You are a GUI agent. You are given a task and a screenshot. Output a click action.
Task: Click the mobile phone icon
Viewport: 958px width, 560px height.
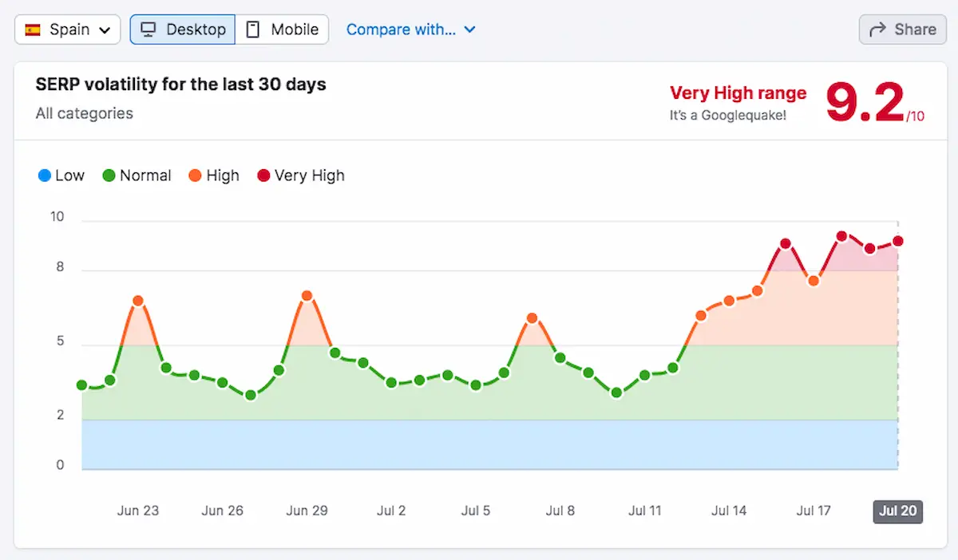tap(253, 30)
